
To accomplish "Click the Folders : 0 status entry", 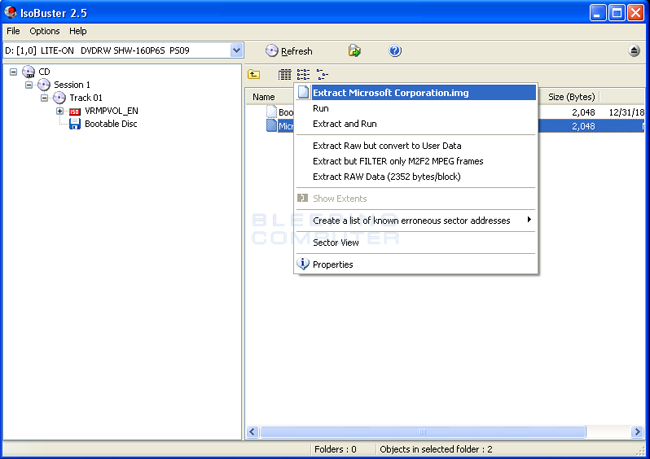I will 335,449.
